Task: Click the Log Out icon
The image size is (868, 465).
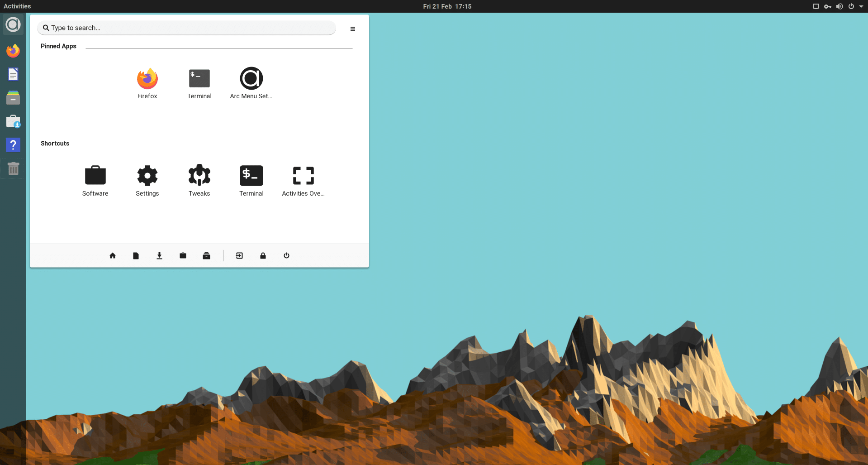Action: [x=239, y=256]
